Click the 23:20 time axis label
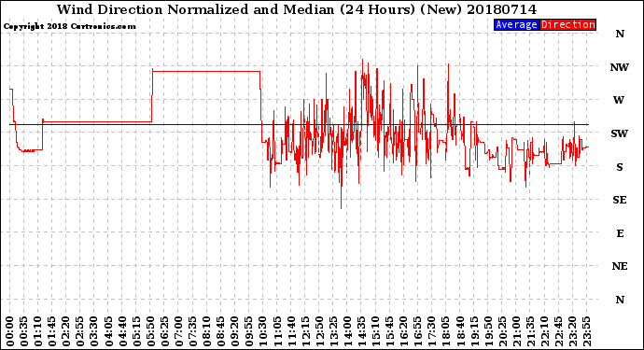The width and height of the screenshot is (644, 350). pos(572,331)
